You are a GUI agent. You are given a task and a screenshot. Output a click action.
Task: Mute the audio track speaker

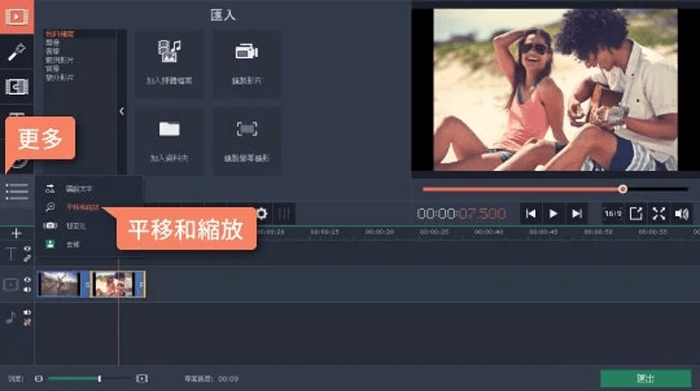pyautogui.click(x=27, y=312)
